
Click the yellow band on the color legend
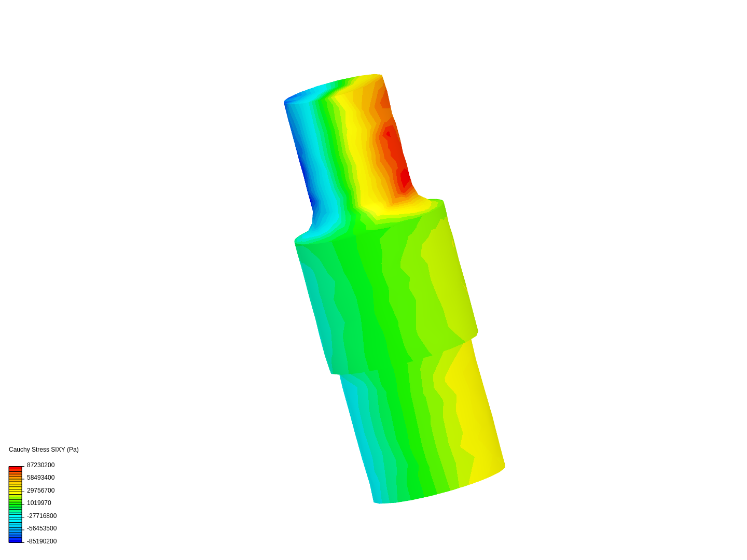click(x=15, y=490)
